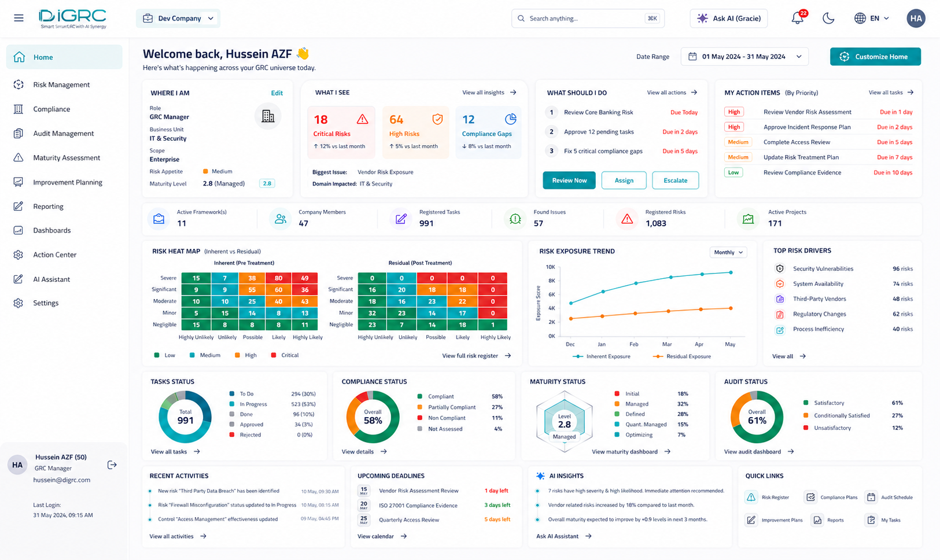Image resolution: width=940 pixels, height=560 pixels.
Task: Click the AI Insights sparkle icon
Action: pyautogui.click(x=540, y=476)
